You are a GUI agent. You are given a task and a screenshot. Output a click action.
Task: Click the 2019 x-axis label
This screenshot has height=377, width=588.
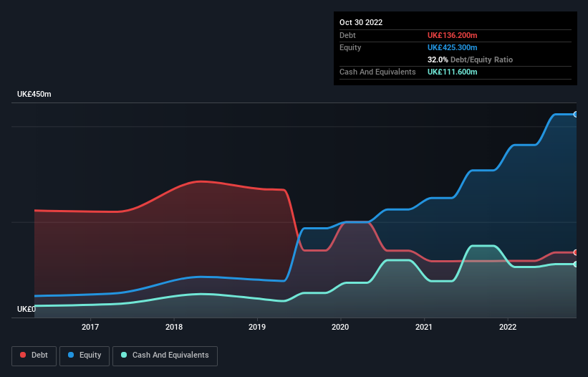(x=257, y=327)
